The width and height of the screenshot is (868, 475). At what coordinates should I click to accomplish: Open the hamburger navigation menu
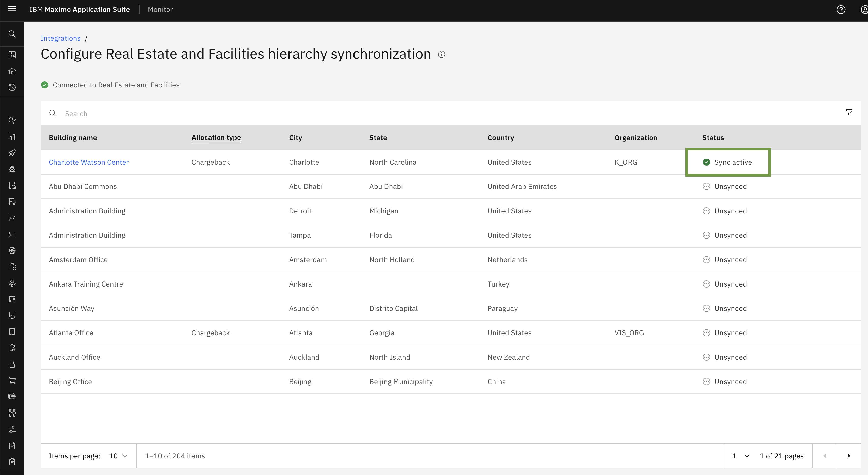12,9
